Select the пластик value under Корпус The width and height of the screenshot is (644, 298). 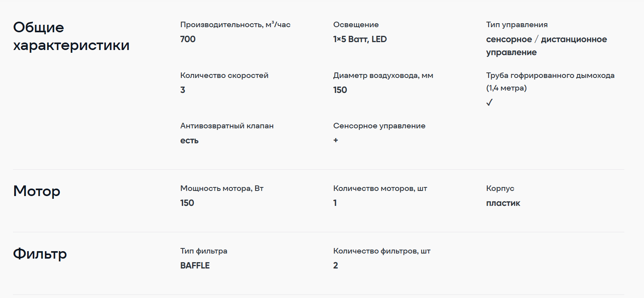(503, 203)
